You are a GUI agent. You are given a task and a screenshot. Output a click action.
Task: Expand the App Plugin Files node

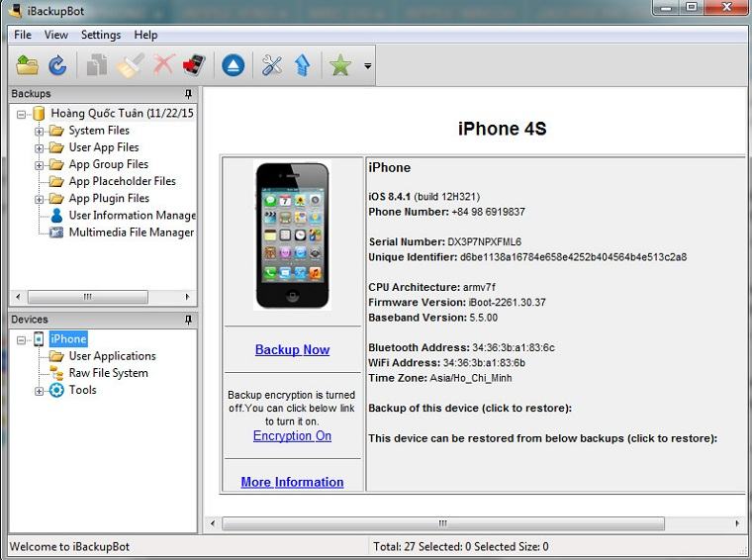click(x=39, y=200)
